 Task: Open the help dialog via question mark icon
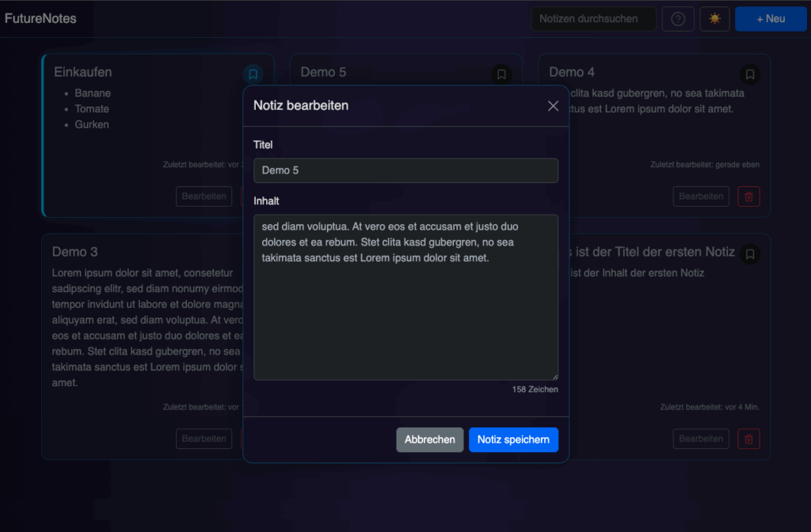coord(677,18)
